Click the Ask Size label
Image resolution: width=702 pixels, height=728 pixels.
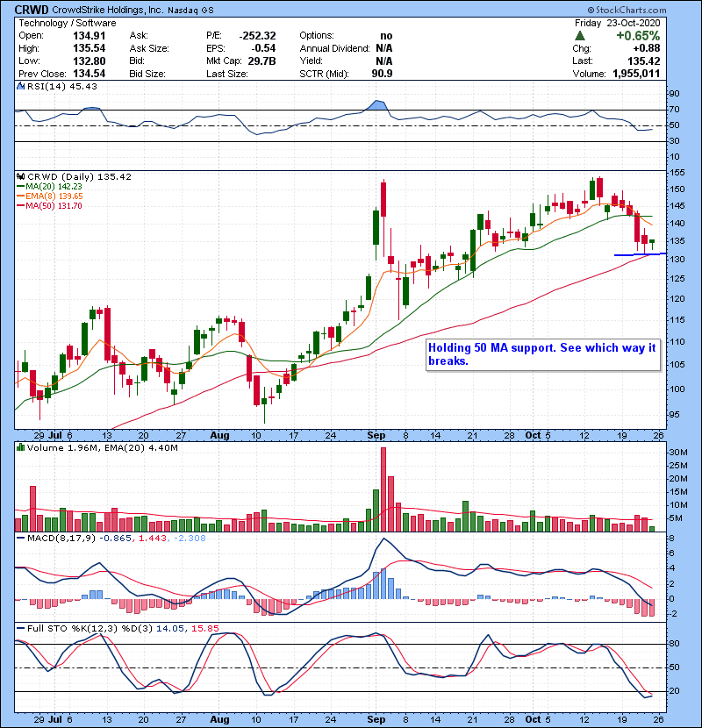pyautogui.click(x=149, y=48)
